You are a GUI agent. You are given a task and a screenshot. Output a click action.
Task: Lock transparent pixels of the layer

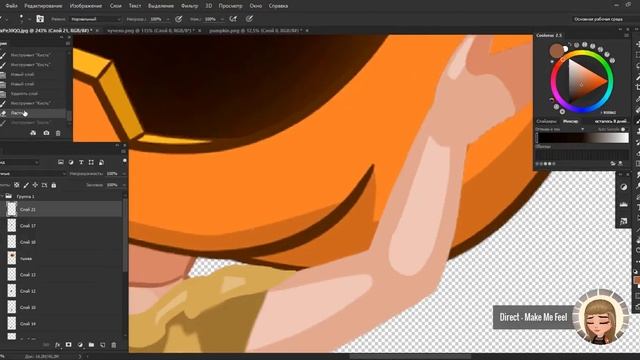(17, 185)
